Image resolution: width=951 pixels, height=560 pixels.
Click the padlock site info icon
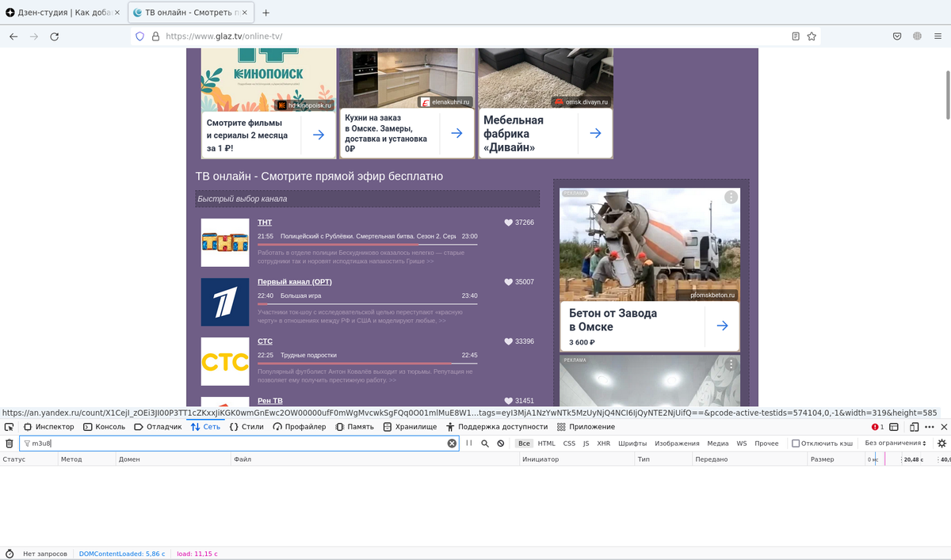point(155,36)
